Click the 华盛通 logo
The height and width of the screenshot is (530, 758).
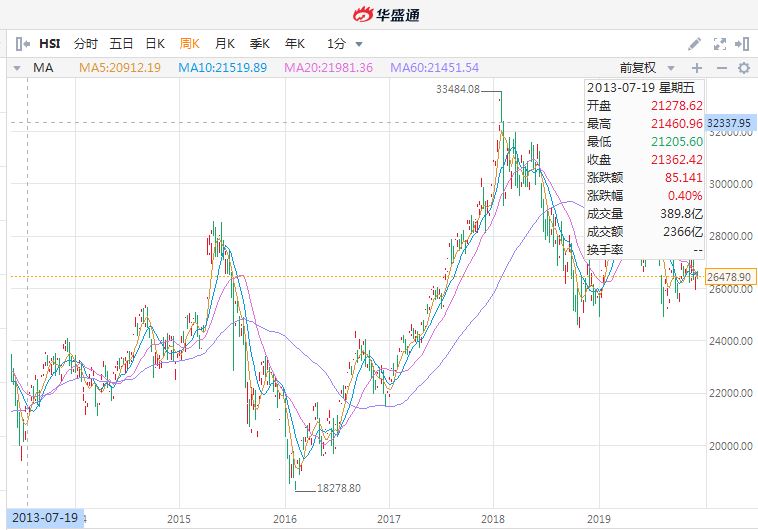386,15
